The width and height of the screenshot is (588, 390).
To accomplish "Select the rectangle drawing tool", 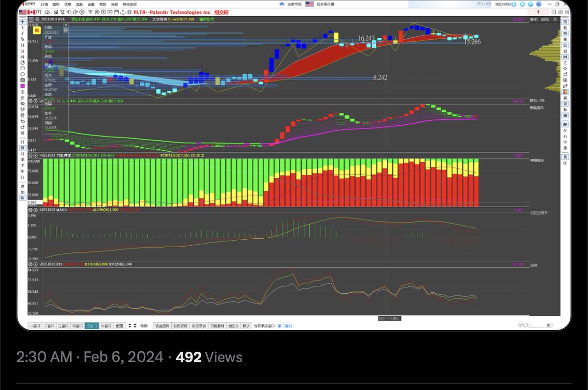I will [x=23, y=68].
